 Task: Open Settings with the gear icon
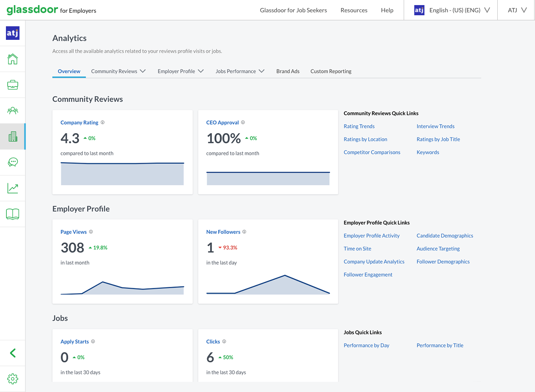click(x=13, y=378)
